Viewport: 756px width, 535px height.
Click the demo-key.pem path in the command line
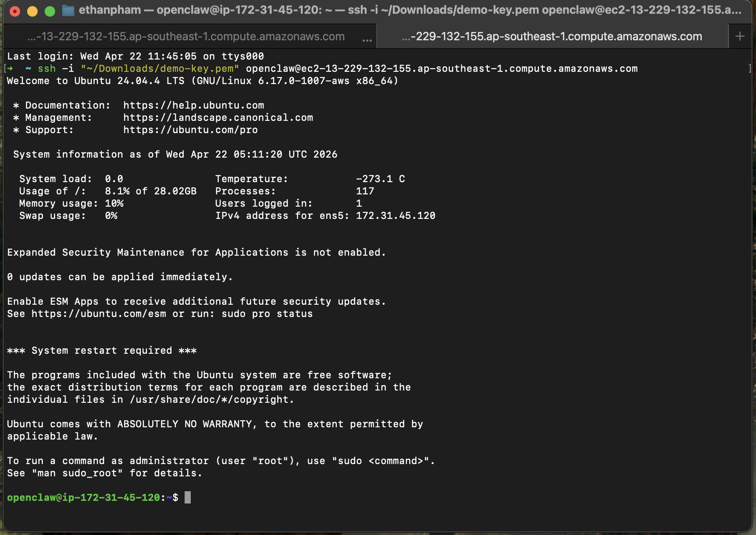(x=159, y=68)
